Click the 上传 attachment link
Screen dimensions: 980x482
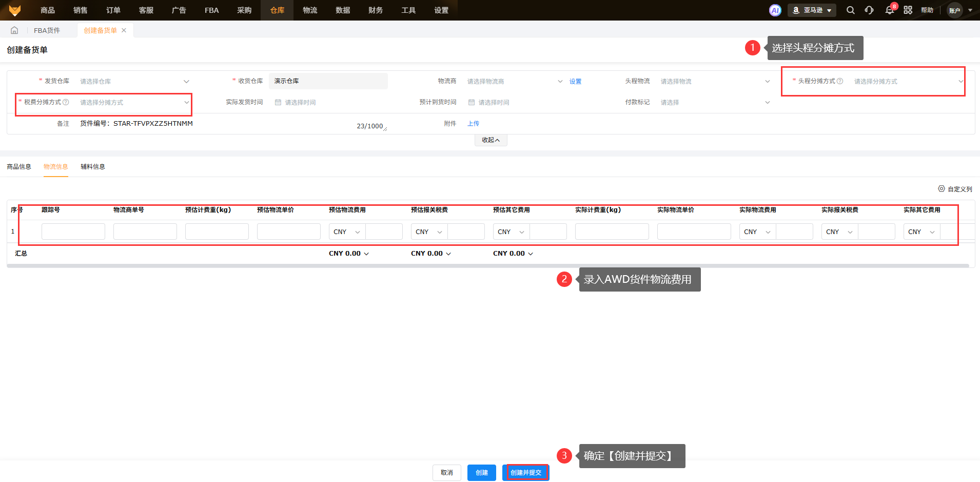click(x=473, y=124)
